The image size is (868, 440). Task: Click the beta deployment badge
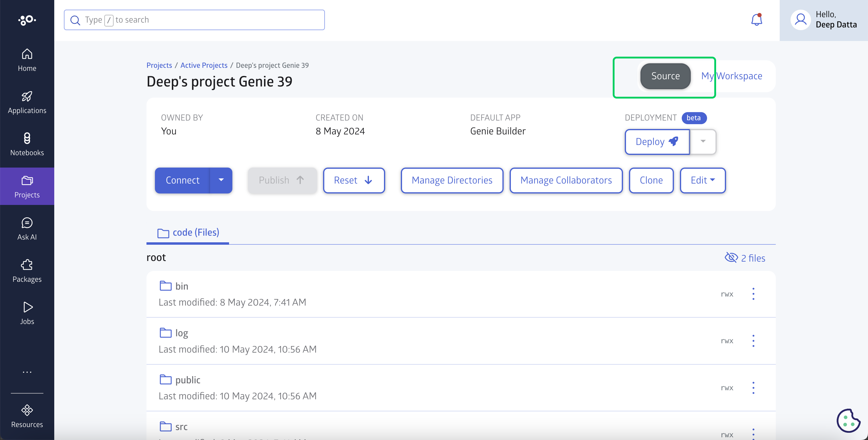(x=694, y=118)
